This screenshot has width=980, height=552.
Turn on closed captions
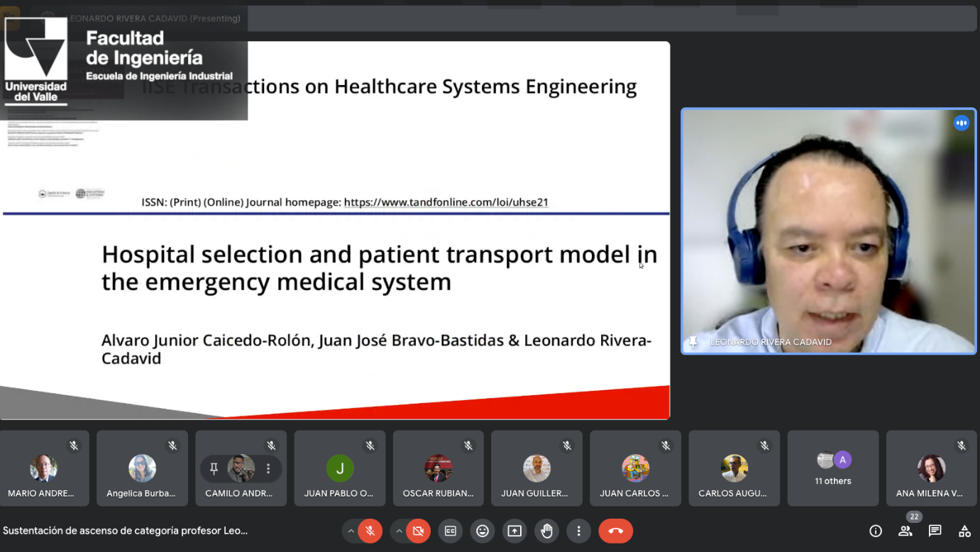[450, 531]
